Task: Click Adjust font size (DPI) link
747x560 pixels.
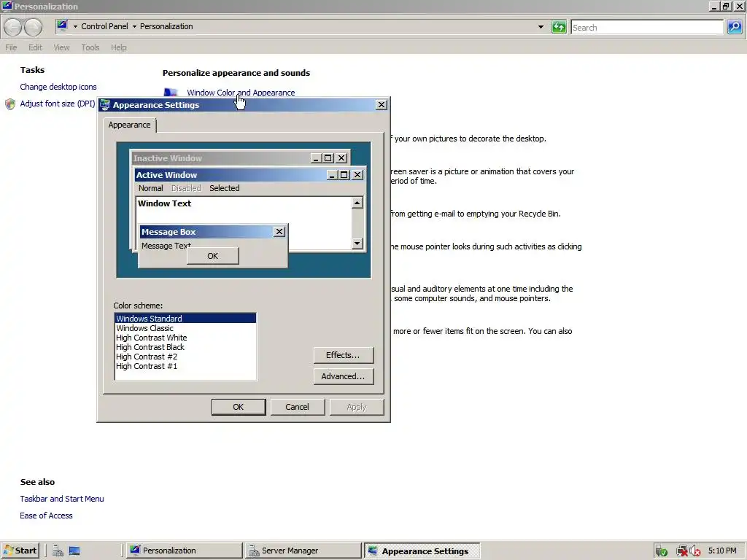Action: pyautogui.click(x=58, y=104)
